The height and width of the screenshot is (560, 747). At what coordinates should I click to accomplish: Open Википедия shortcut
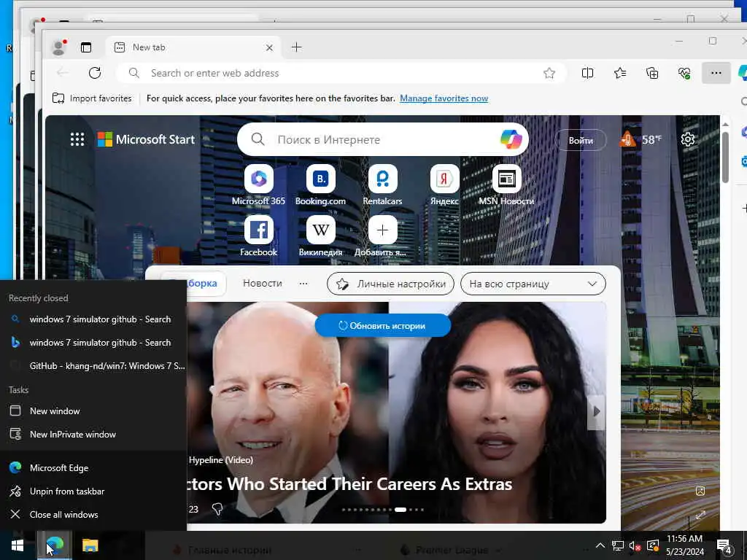pyautogui.click(x=321, y=236)
